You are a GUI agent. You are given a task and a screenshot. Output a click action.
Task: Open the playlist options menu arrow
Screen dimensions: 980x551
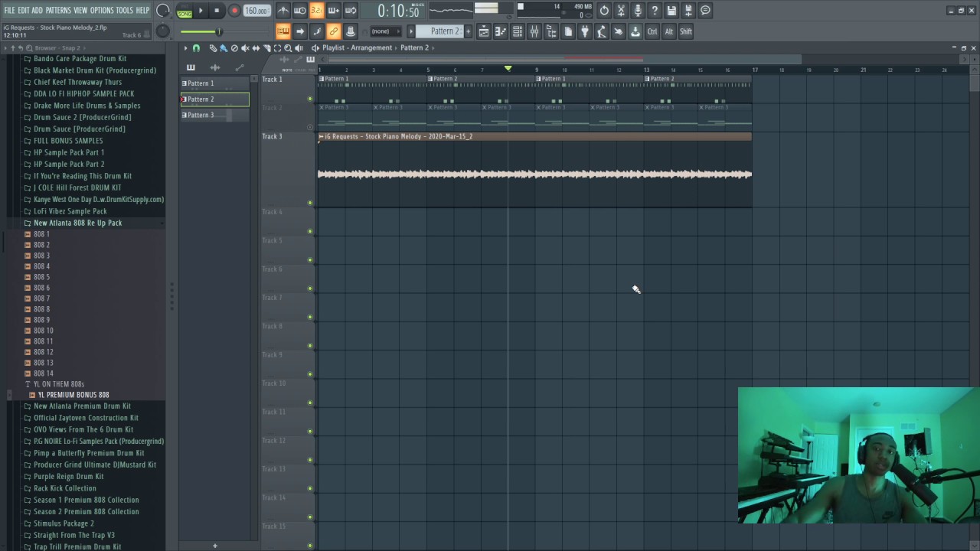(185, 47)
